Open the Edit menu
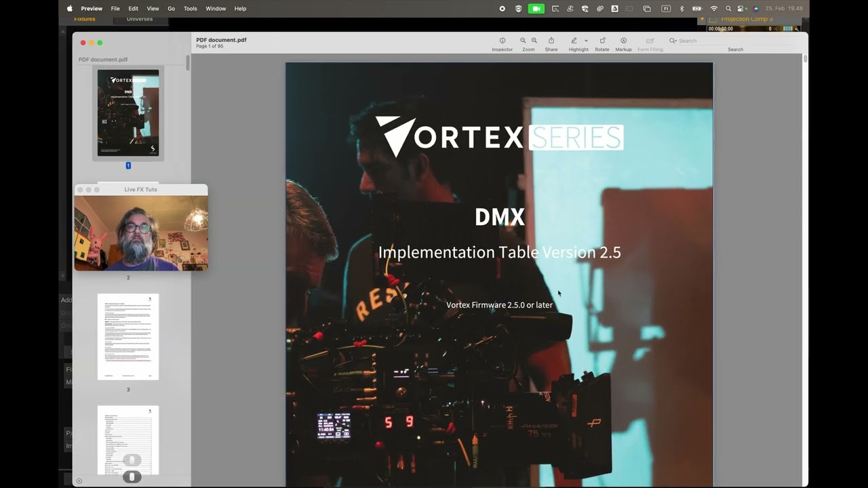This screenshot has width=868, height=488. [134, 9]
